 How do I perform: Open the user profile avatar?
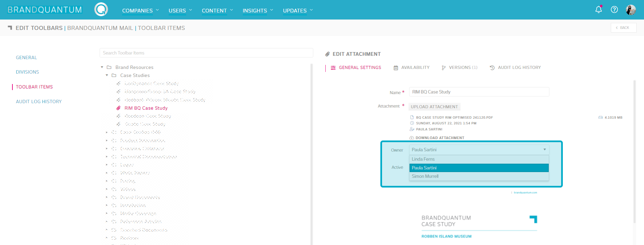631,10
